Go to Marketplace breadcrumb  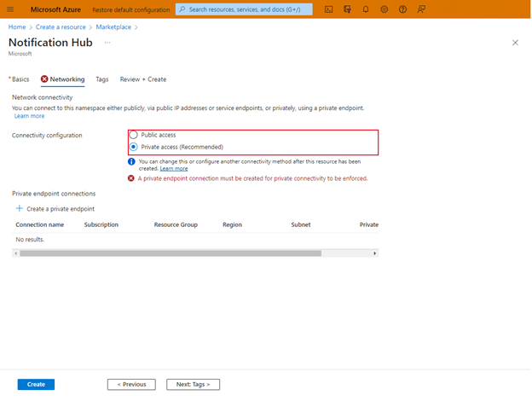click(113, 26)
